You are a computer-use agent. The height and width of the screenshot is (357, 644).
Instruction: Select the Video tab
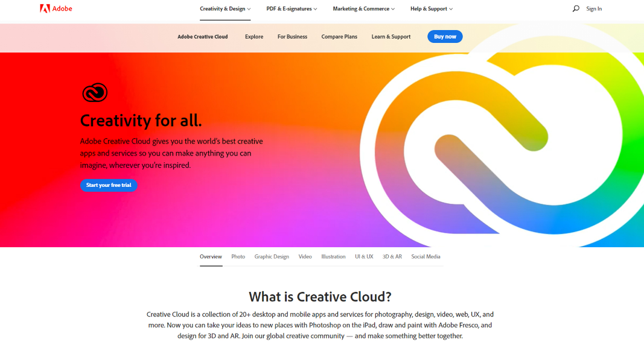click(x=305, y=256)
